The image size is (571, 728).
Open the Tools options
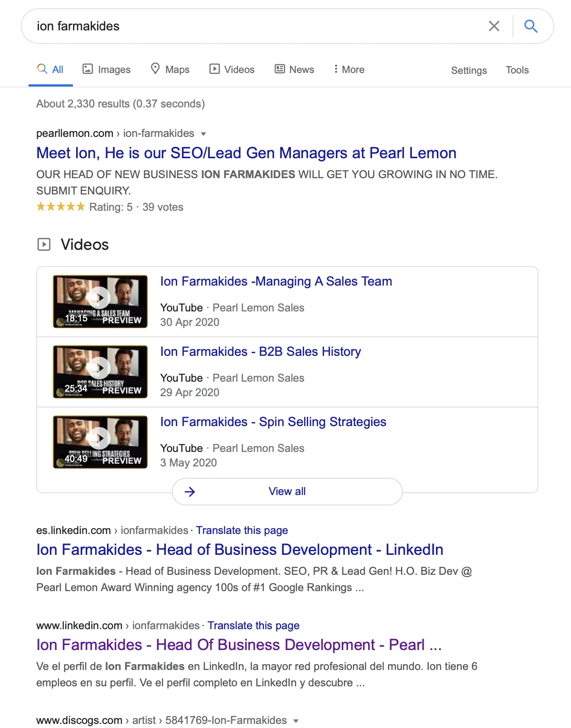click(x=517, y=70)
